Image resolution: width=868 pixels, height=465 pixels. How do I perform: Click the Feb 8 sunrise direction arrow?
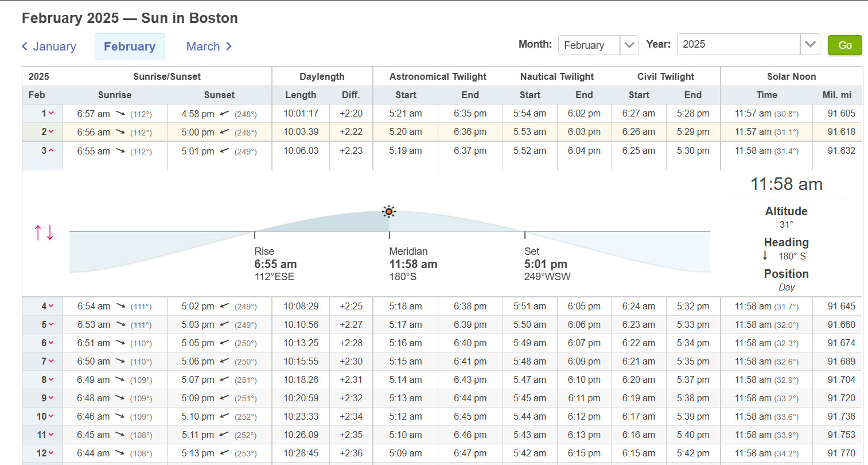click(120, 380)
